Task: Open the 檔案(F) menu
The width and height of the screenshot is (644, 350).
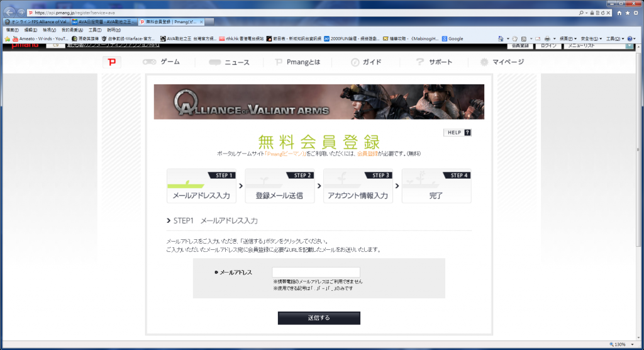Action: point(12,30)
